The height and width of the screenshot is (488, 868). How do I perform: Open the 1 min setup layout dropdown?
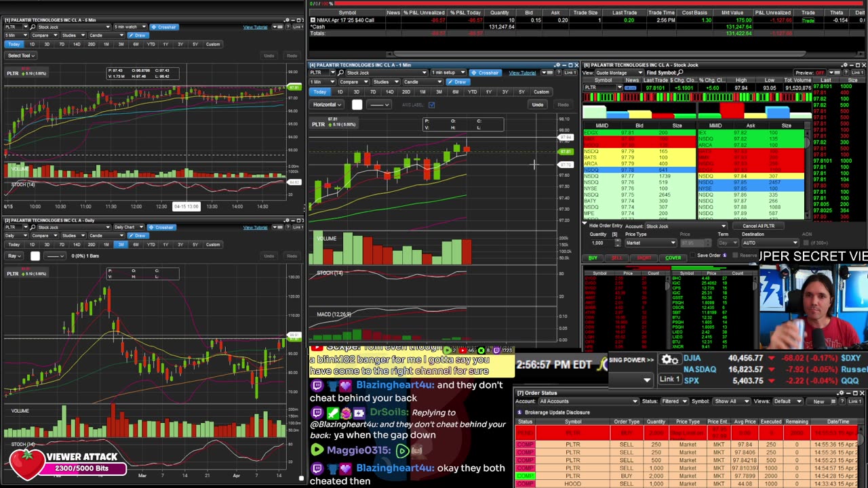coord(448,73)
